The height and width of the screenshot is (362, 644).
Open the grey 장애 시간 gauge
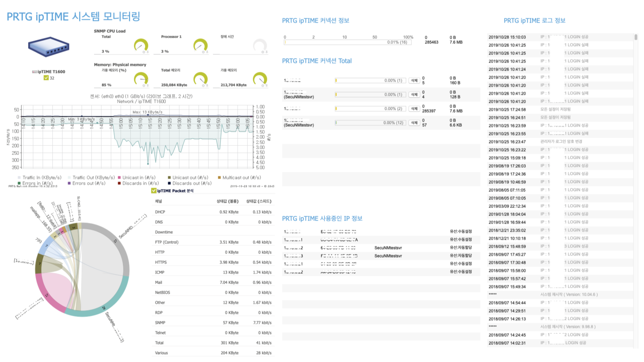tap(260, 45)
